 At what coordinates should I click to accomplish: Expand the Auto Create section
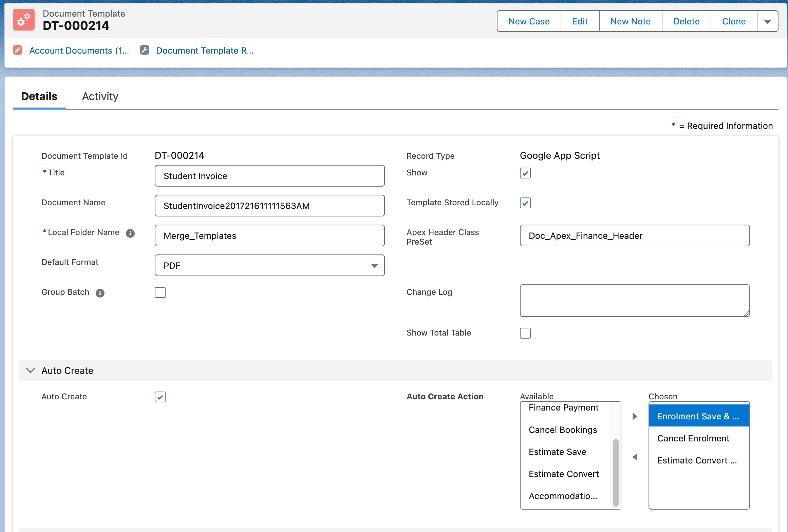coord(30,370)
